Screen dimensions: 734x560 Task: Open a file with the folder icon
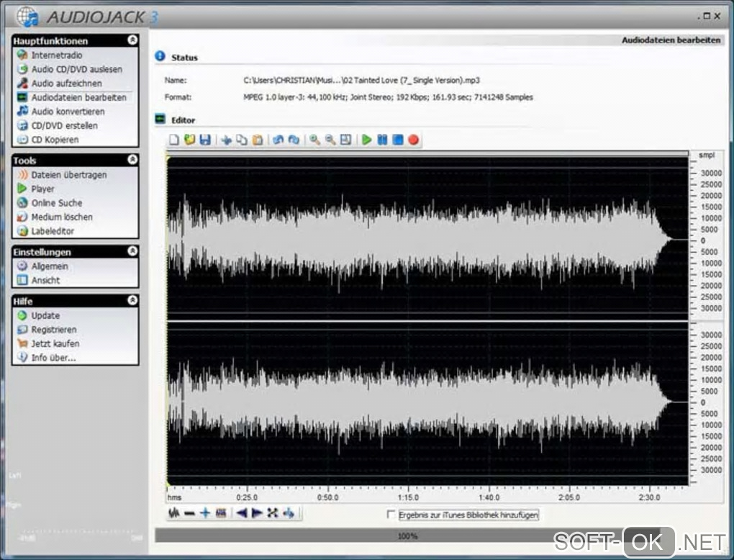click(190, 140)
